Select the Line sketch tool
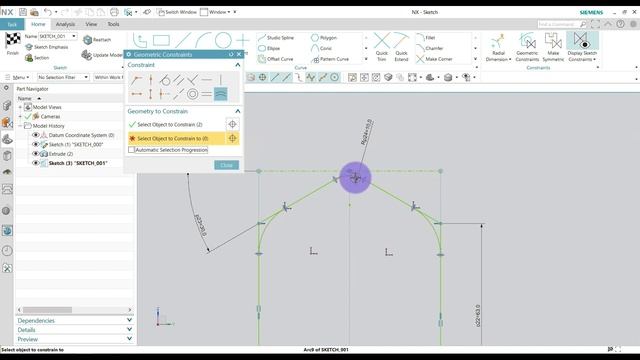 point(183,40)
